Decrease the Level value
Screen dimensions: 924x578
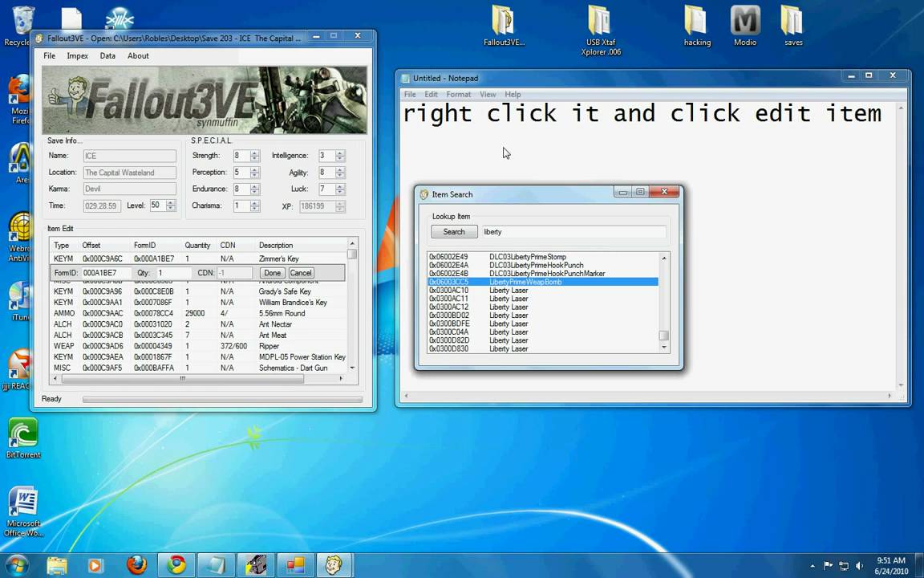point(170,209)
